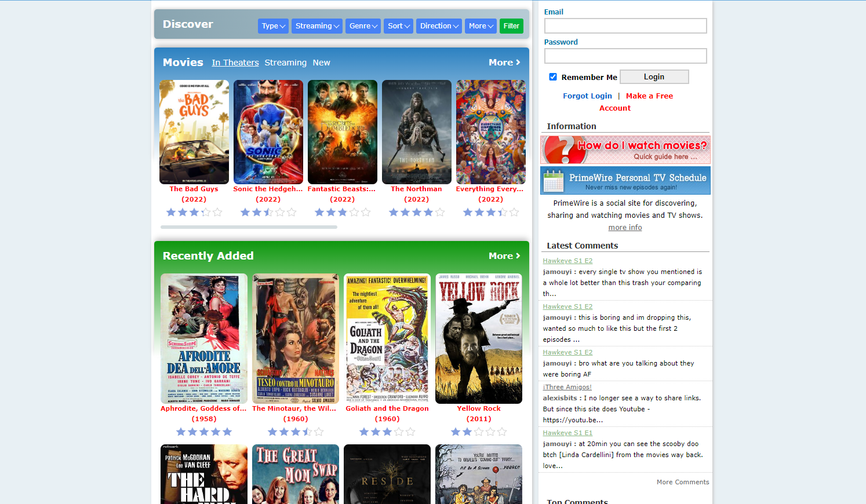The height and width of the screenshot is (504, 866).
Task: Open Orville's Coming-Out Party poster
Action: (x=479, y=474)
